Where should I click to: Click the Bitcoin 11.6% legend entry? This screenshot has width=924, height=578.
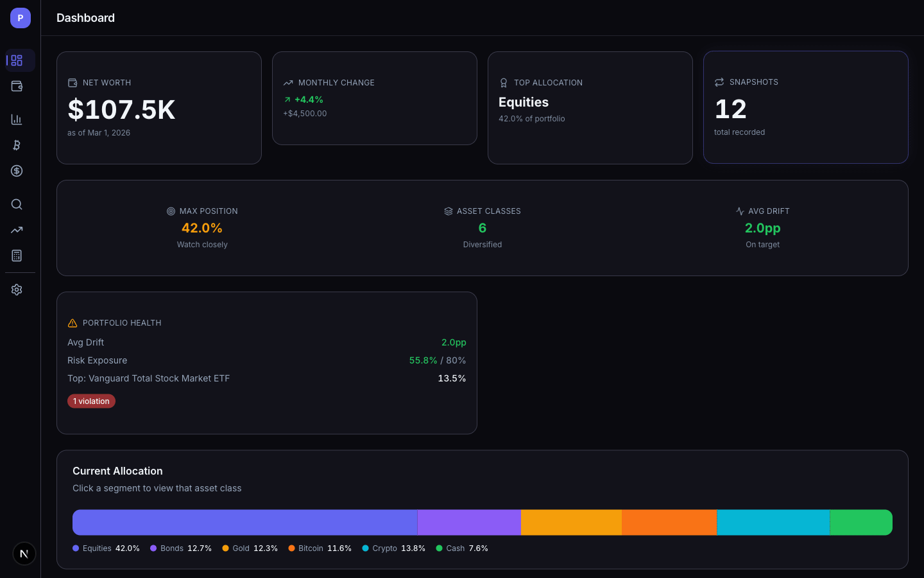(x=320, y=548)
